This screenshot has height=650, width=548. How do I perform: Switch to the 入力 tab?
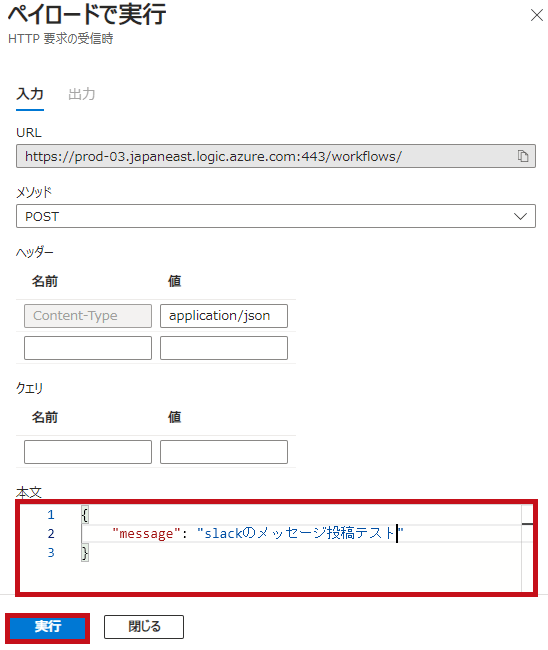[x=30, y=94]
